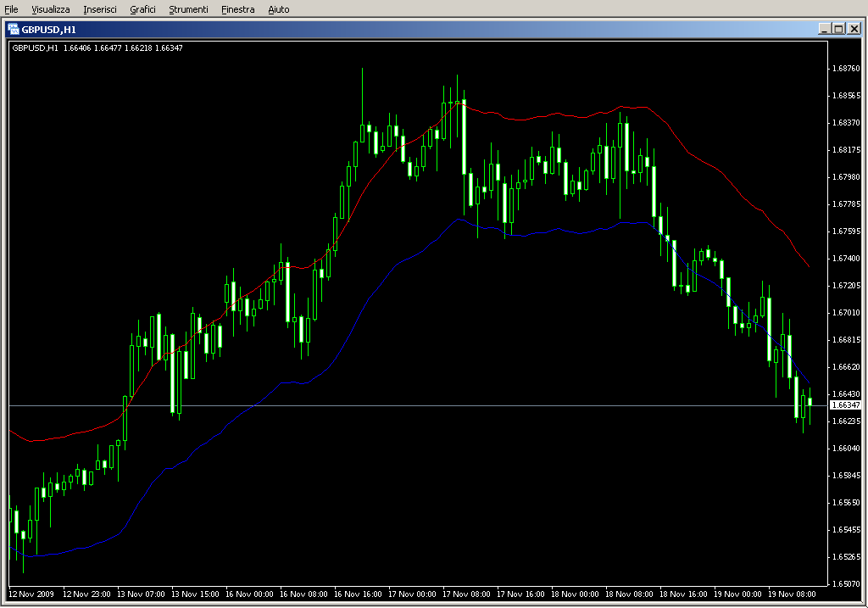Viewport: 868px width, 608px height.
Task: Show the Finestra menu
Action: (237, 9)
